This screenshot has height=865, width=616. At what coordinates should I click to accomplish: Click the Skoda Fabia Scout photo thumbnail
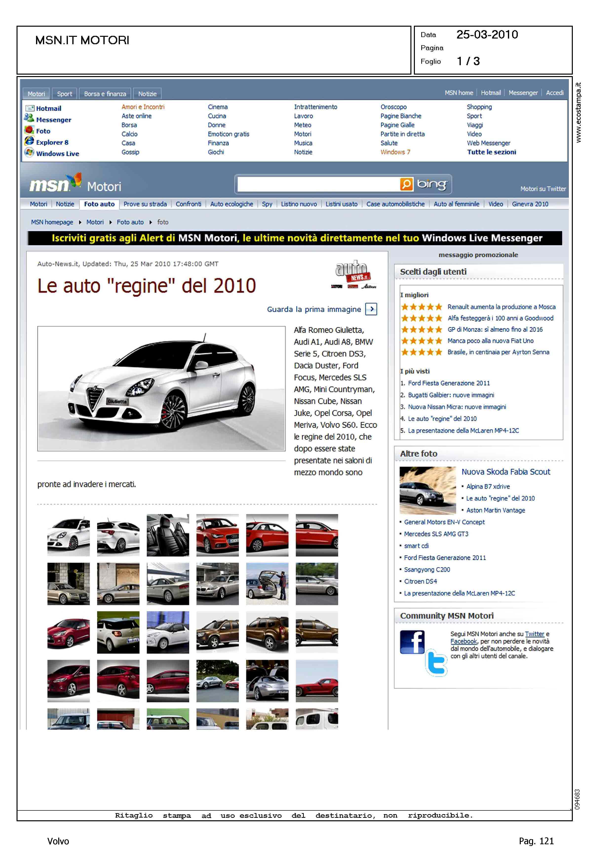pos(427,490)
